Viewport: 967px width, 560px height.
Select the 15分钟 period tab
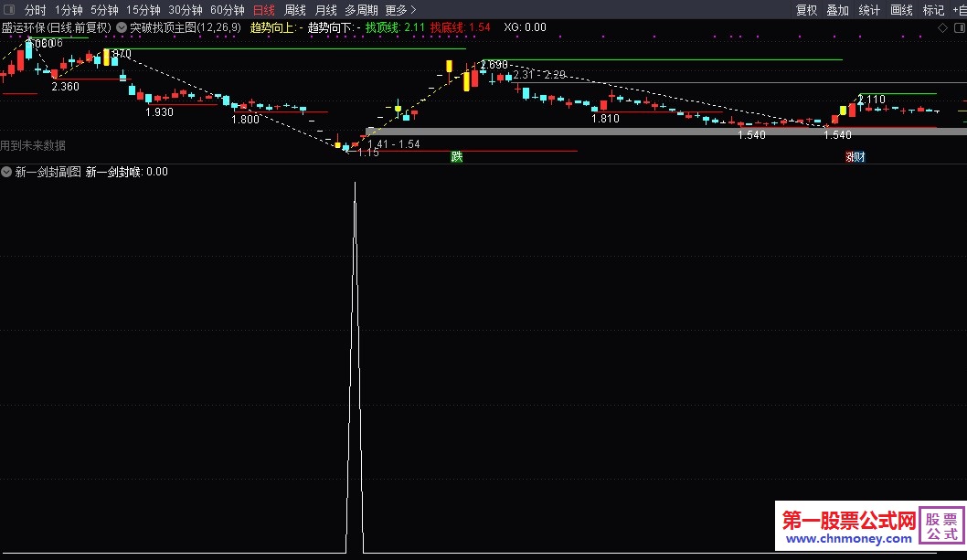click(x=143, y=10)
